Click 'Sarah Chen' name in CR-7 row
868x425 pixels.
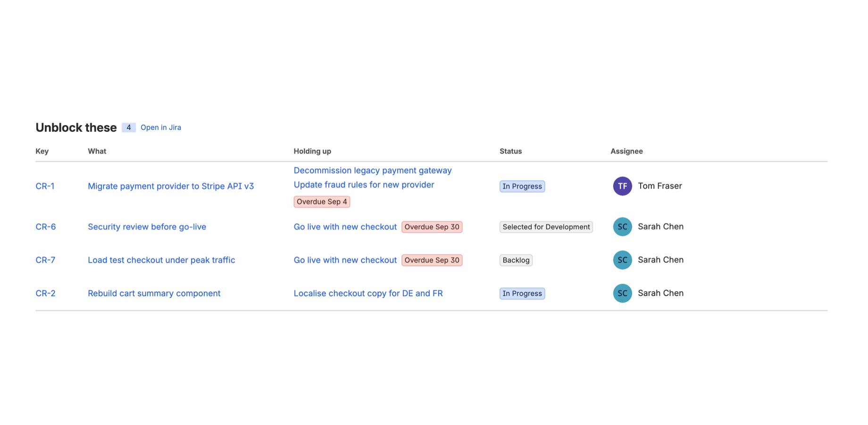coord(660,260)
